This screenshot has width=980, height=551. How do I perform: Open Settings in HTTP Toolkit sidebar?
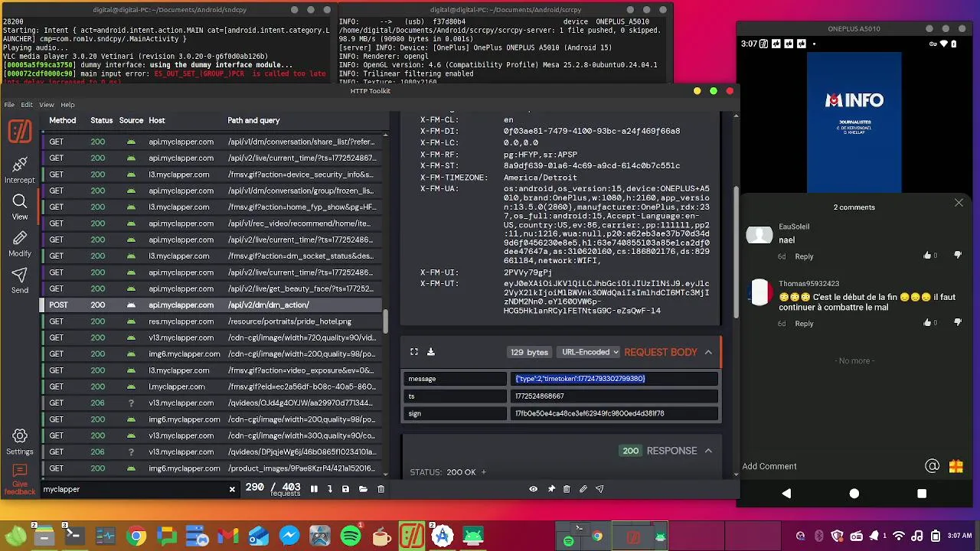[20, 442]
